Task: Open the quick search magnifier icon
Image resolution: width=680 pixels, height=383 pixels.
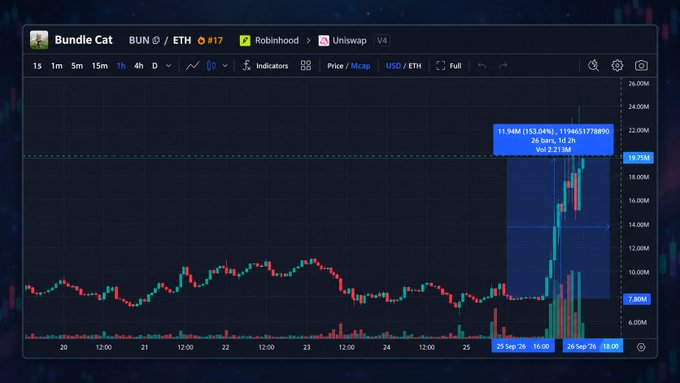Action: coord(593,65)
